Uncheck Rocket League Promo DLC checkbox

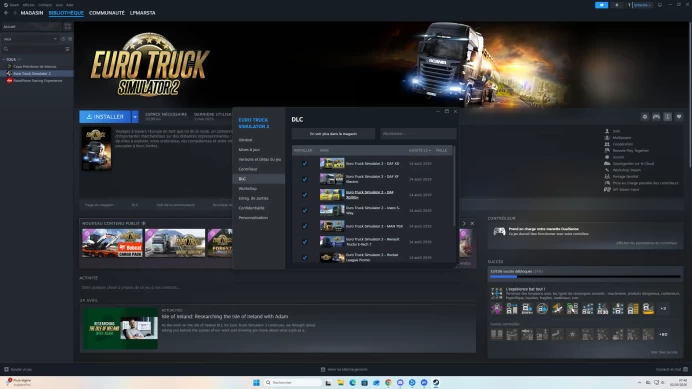tap(305, 257)
